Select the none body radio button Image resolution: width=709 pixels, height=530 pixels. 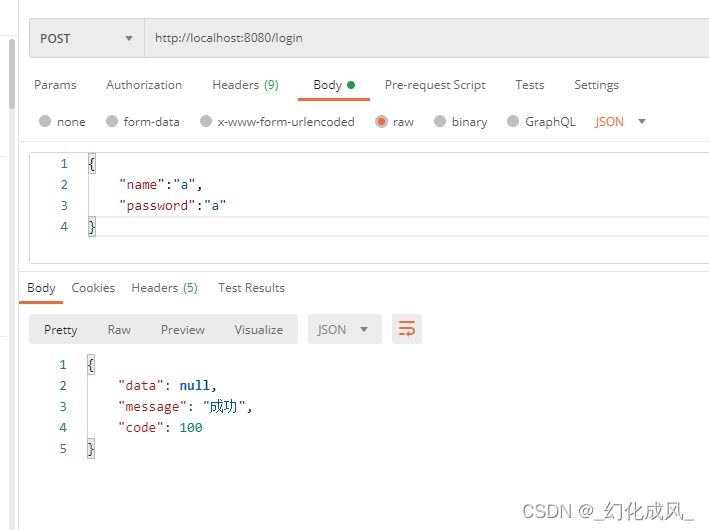[45, 121]
